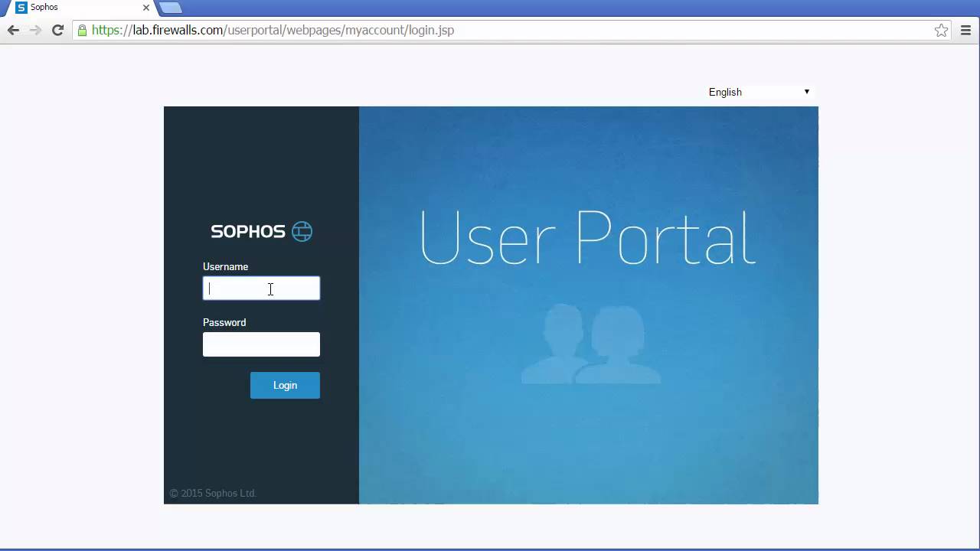Close the Sophos browser tab
This screenshot has width=980, height=551.
tap(146, 8)
